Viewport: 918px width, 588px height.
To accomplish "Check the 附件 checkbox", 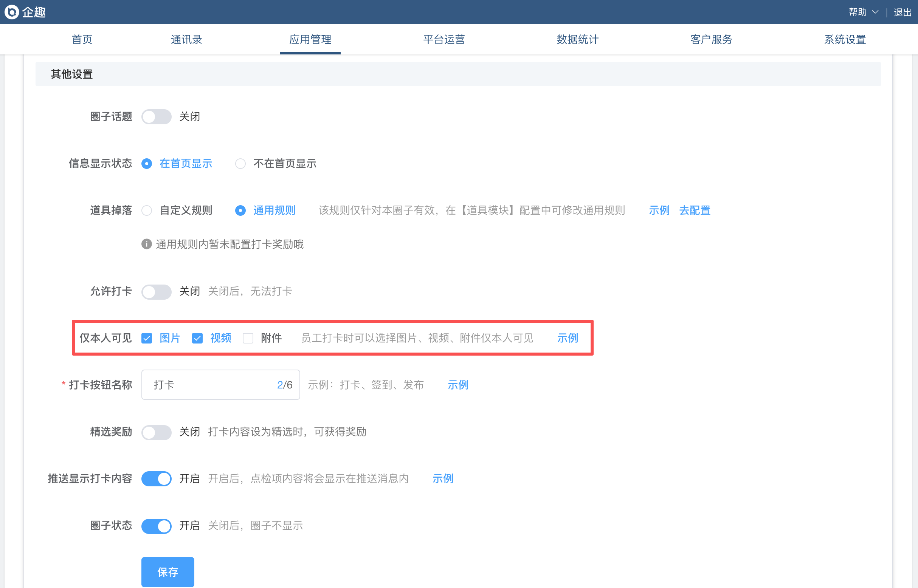I will tap(248, 338).
